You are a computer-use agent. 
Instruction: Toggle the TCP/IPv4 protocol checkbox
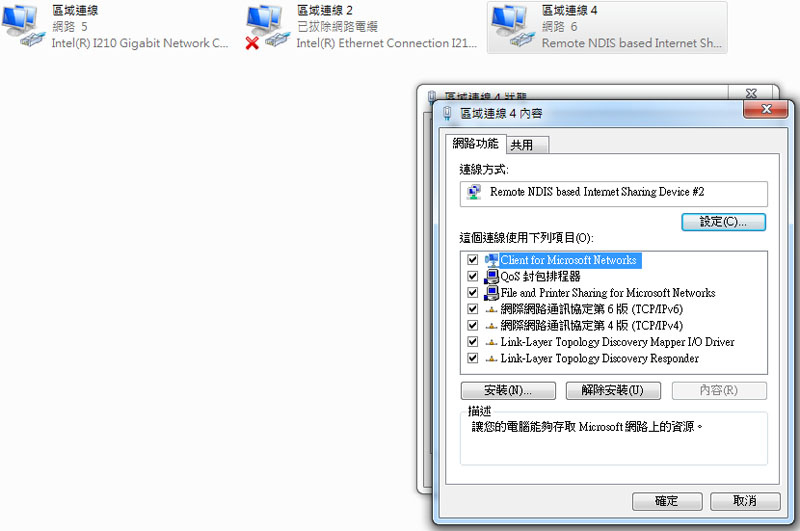[x=472, y=325]
